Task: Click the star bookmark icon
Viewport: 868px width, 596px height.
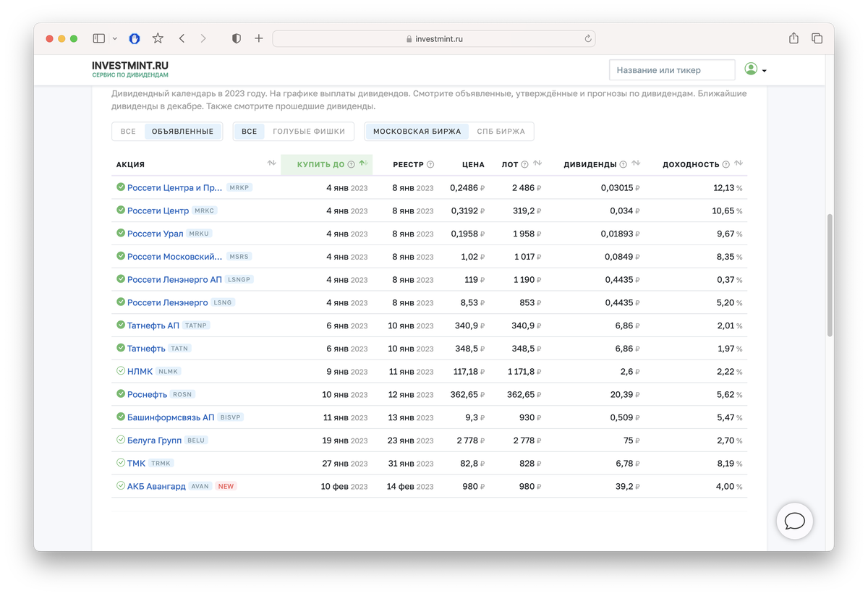Action: coord(158,38)
